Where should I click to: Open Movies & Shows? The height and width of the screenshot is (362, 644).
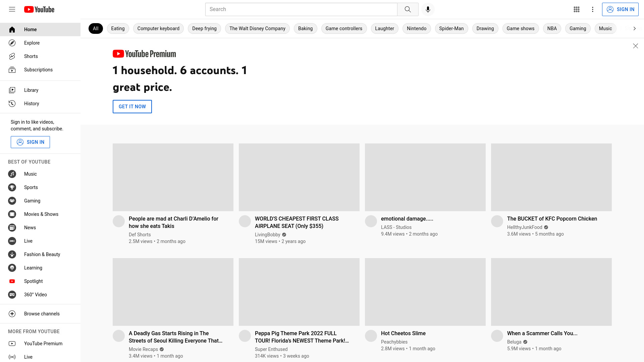pyautogui.click(x=40, y=214)
